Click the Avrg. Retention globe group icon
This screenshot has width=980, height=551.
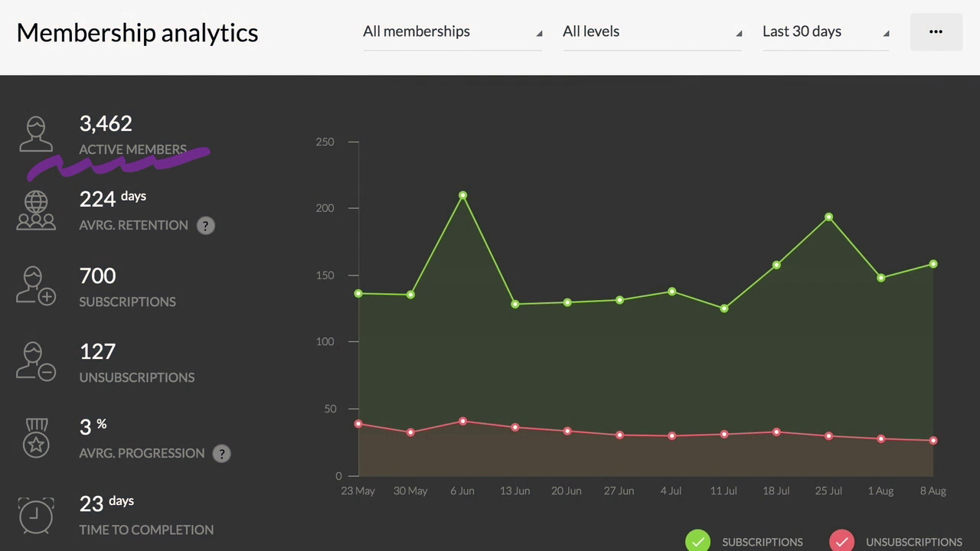[x=36, y=210]
